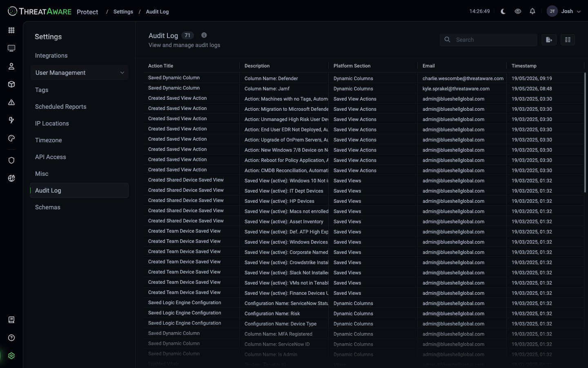Select 'Column Name: ServiceNow ID' row
Image resolution: width=588 pixels, height=368 pixels.
coord(363,344)
